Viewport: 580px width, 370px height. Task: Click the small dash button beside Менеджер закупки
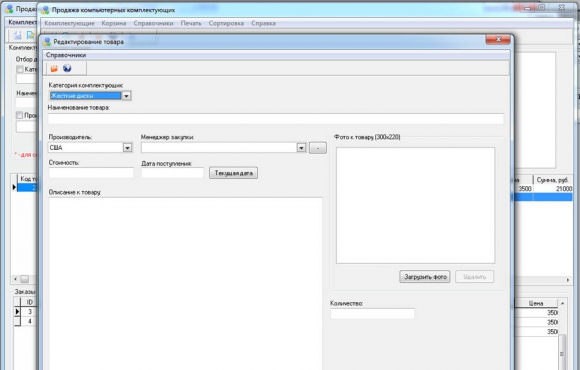coord(318,148)
